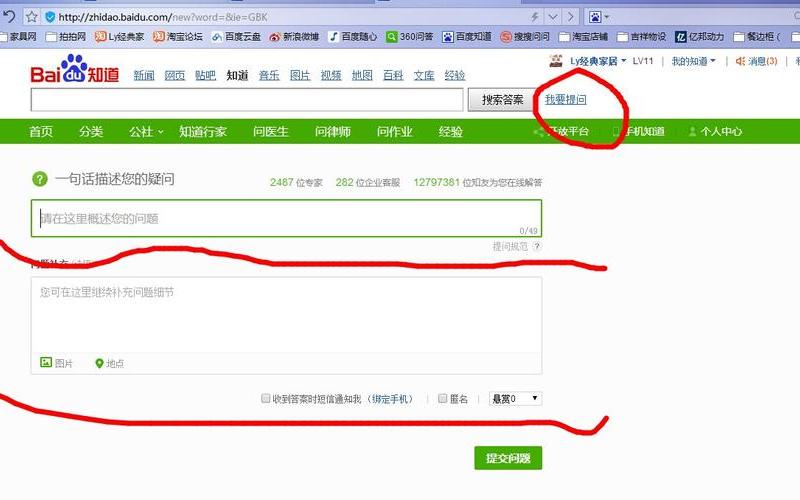This screenshot has height=500, width=800.
Task: Open the 百度云盘 bookmark
Action: 236,36
